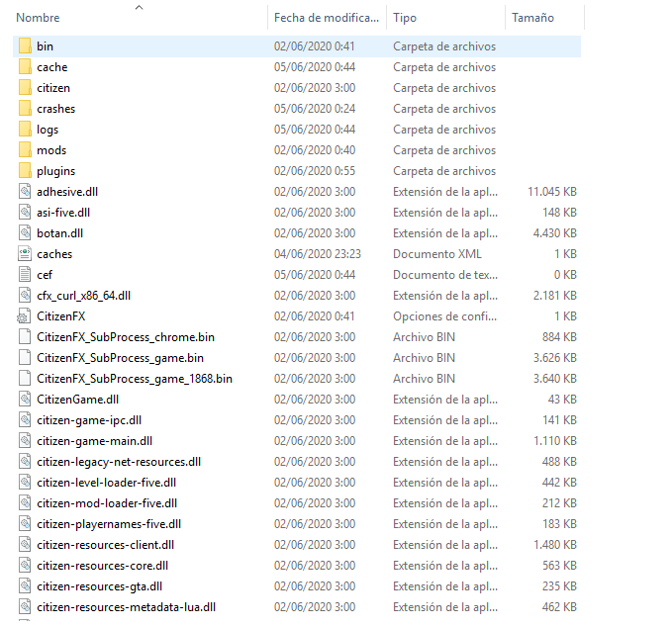Select the cfx_curl_x86_64.dll file icon
Viewport: 672px width, 627px height.
[25, 296]
